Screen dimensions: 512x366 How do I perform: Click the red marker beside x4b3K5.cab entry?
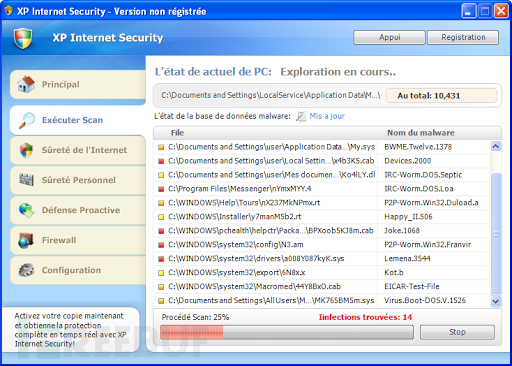tap(161, 161)
